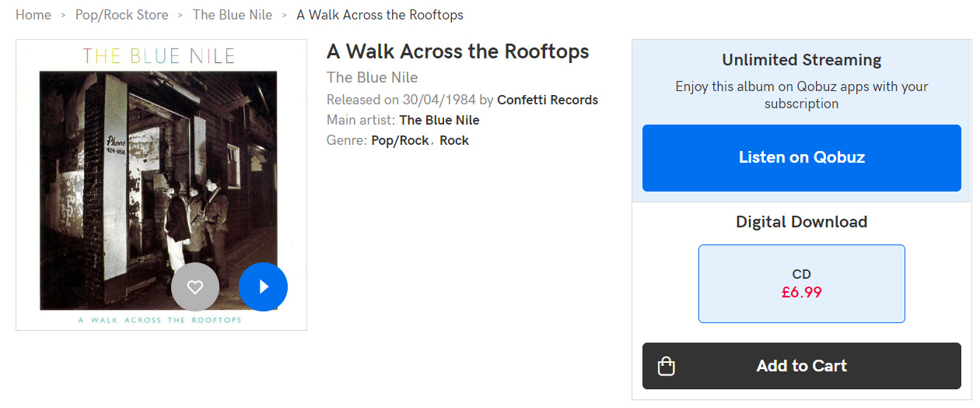980x408 pixels.
Task: Select the CD quality download option
Action: tap(802, 283)
